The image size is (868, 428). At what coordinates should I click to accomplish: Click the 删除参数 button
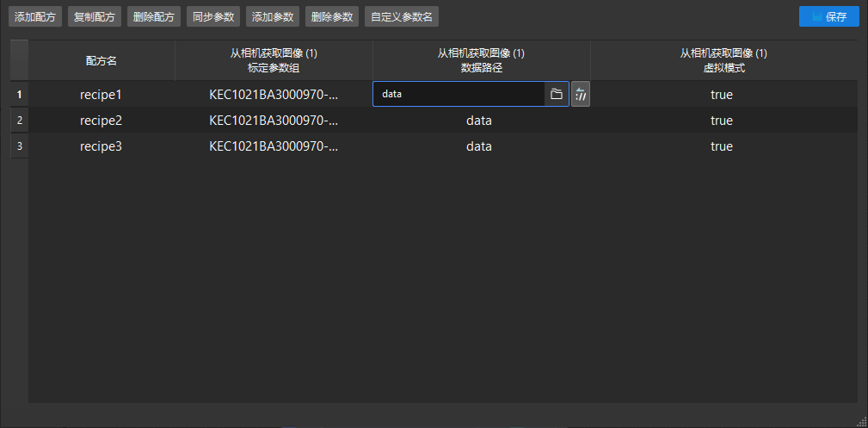point(332,16)
